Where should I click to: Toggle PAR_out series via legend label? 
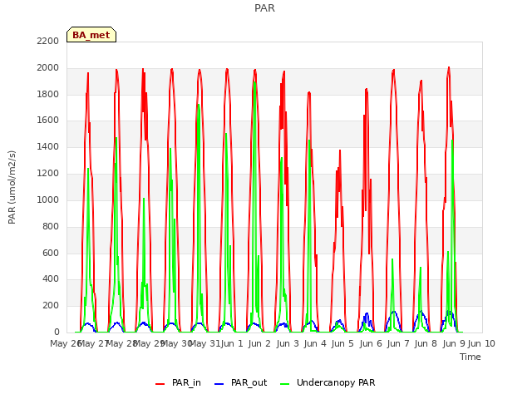(x=249, y=382)
